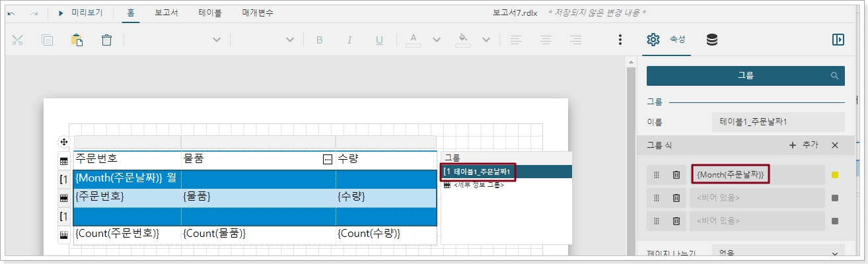Open the 페이지 나누기 dropdown
Image resolution: width=868 pixels, height=264 pixels.
click(x=778, y=253)
